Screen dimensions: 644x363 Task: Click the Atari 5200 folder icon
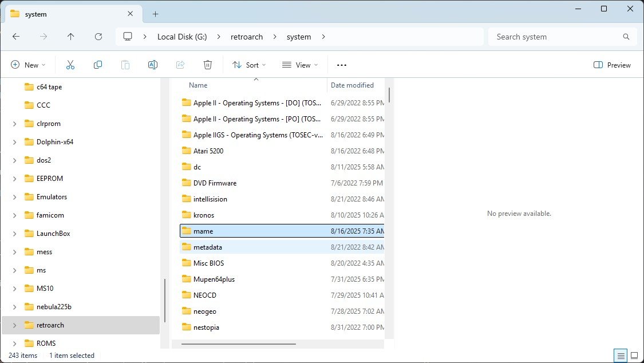(x=187, y=151)
